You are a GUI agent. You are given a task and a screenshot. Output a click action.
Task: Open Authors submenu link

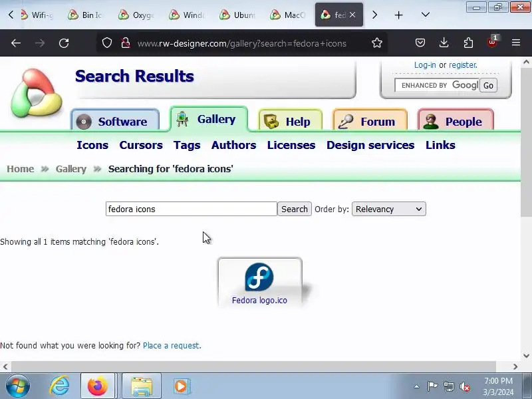234,145
